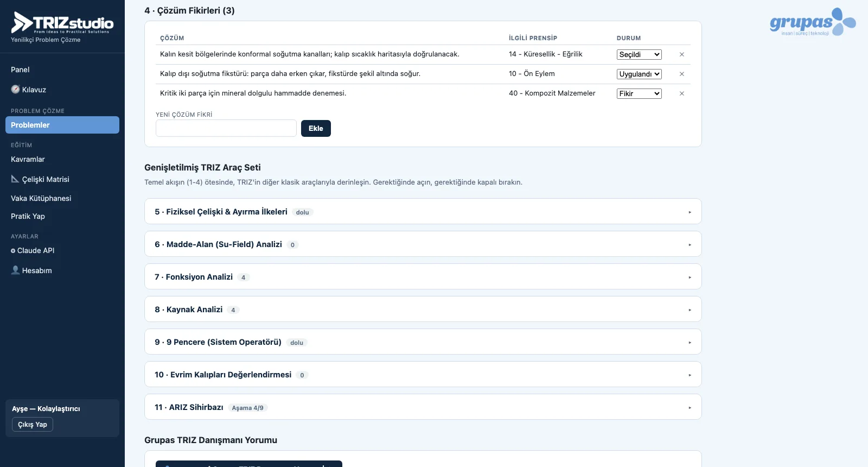Click the person icon beside Hesabım
Image resolution: width=868 pixels, height=467 pixels.
pyautogui.click(x=15, y=270)
